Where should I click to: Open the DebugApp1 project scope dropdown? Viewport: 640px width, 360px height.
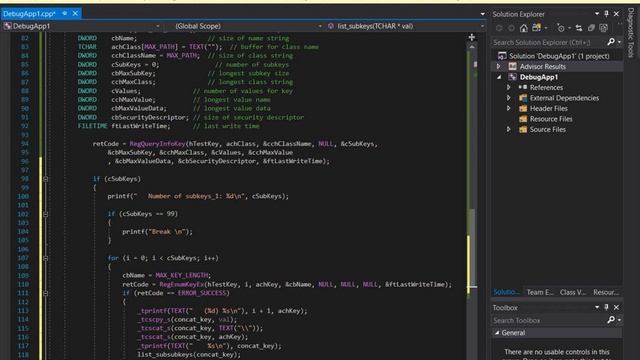point(158,26)
